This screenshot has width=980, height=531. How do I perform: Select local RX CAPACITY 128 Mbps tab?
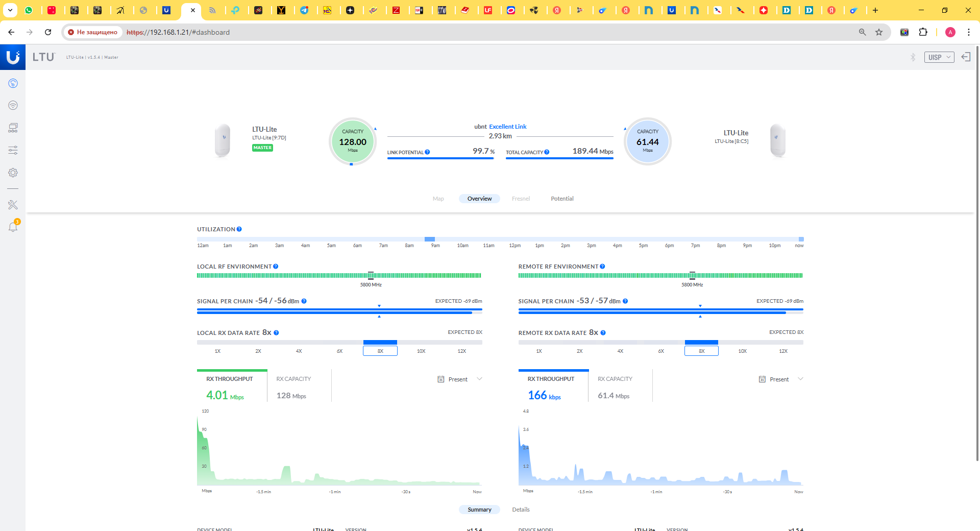[x=299, y=387]
